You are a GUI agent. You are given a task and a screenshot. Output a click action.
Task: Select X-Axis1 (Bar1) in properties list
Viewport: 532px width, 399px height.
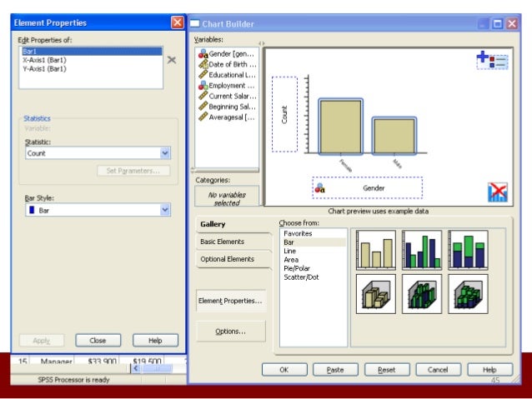coord(47,60)
